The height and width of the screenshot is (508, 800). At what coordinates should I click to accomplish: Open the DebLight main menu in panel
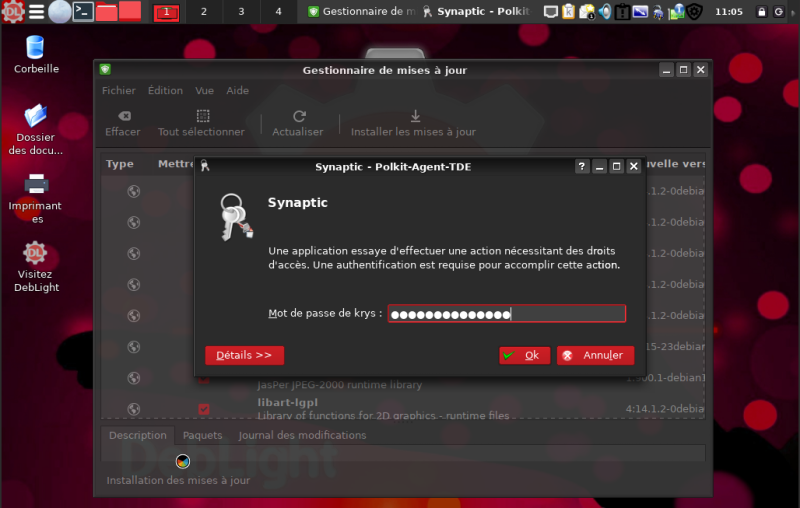tap(12, 12)
